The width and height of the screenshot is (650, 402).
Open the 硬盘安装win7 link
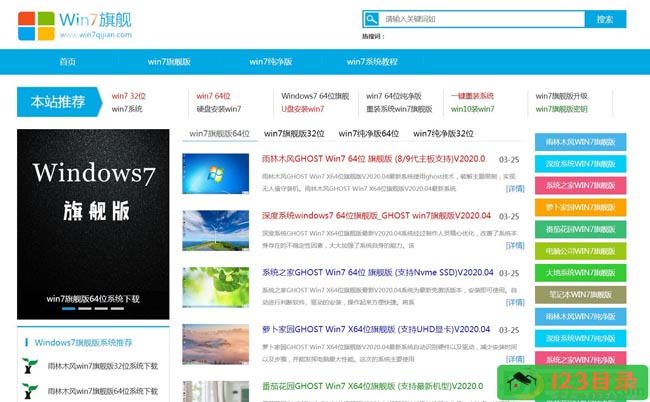pyautogui.click(x=218, y=109)
